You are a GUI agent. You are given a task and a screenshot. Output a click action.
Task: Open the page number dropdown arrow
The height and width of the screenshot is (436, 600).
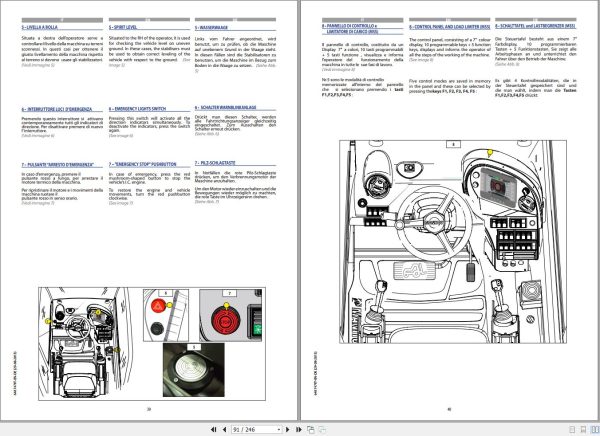(279, 429)
